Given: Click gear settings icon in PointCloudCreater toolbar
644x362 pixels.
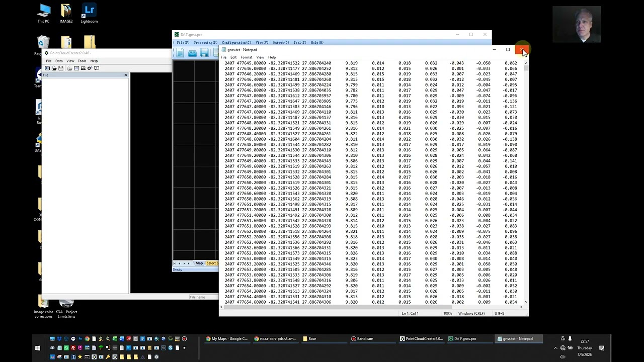Looking at the screenshot, I should [x=90, y=68].
